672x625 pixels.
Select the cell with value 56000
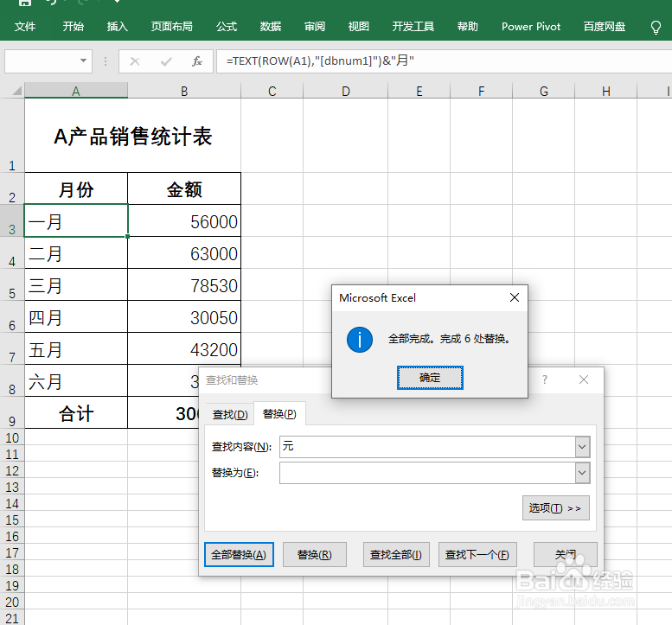[184, 220]
